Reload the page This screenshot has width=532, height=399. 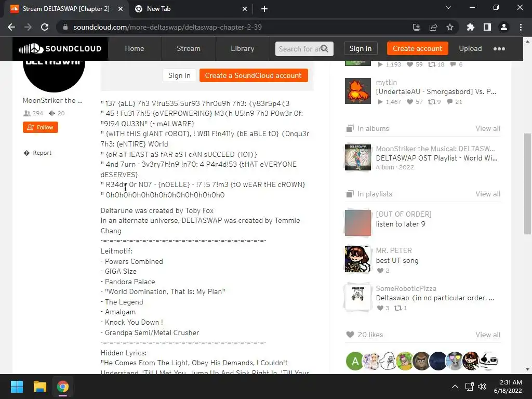[45, 27]
